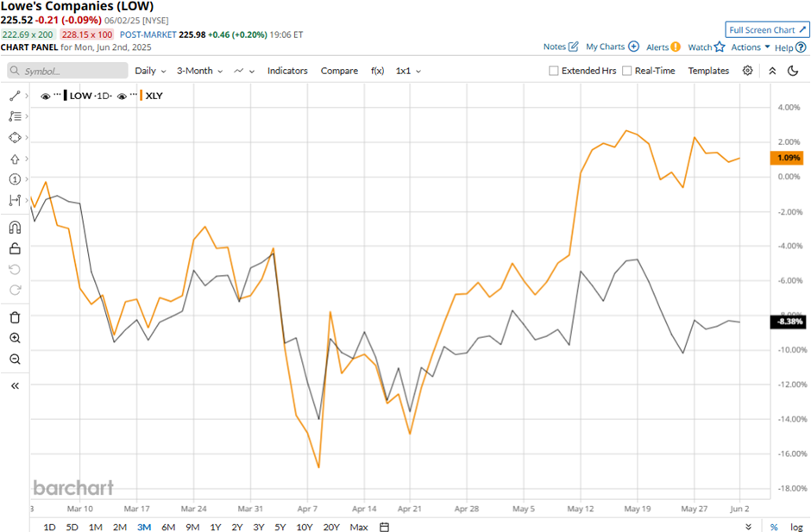Viewport: 811px width, 532px height.
Task: Add to My Charts plus icon
Action: 633,47
